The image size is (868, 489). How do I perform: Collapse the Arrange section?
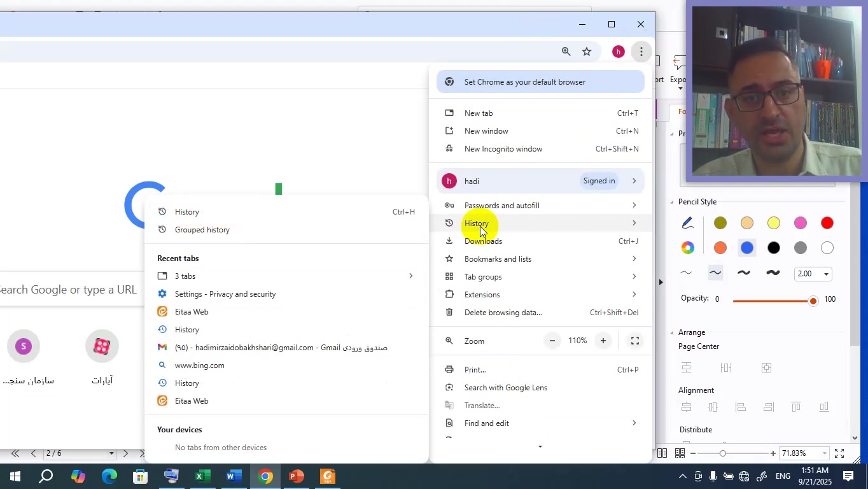(x=671, y=332)
